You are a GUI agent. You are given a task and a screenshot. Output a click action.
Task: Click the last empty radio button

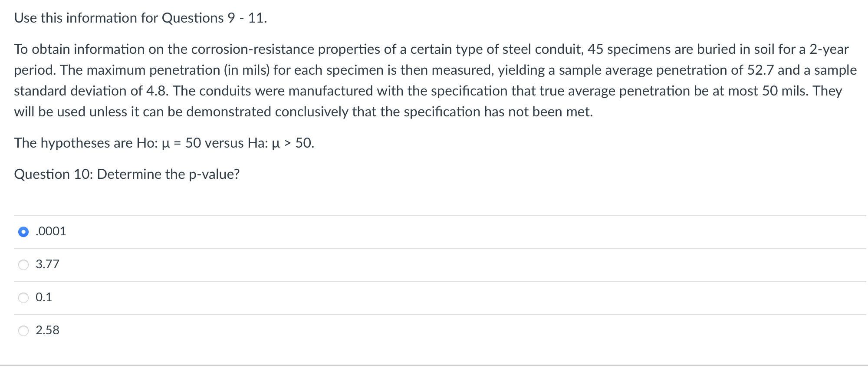pos(24,331)
